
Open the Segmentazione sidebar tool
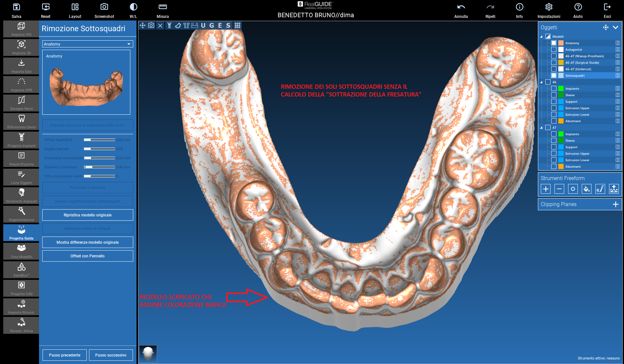pos(21,214)
